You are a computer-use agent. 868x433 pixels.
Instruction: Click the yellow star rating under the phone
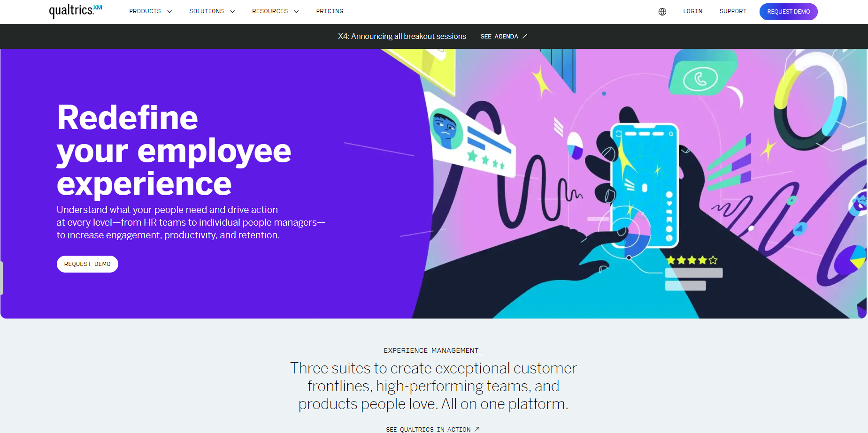point(692,260)
